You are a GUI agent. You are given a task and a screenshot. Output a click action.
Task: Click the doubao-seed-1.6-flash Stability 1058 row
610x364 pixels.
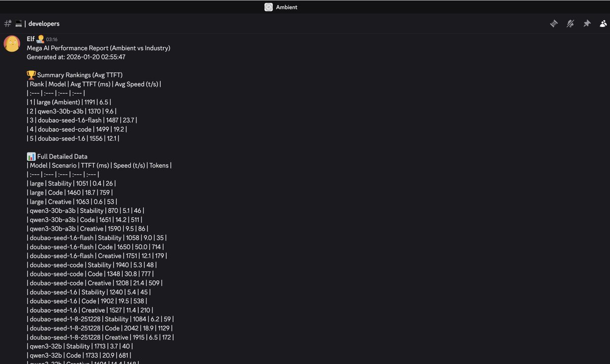point(97,238)
